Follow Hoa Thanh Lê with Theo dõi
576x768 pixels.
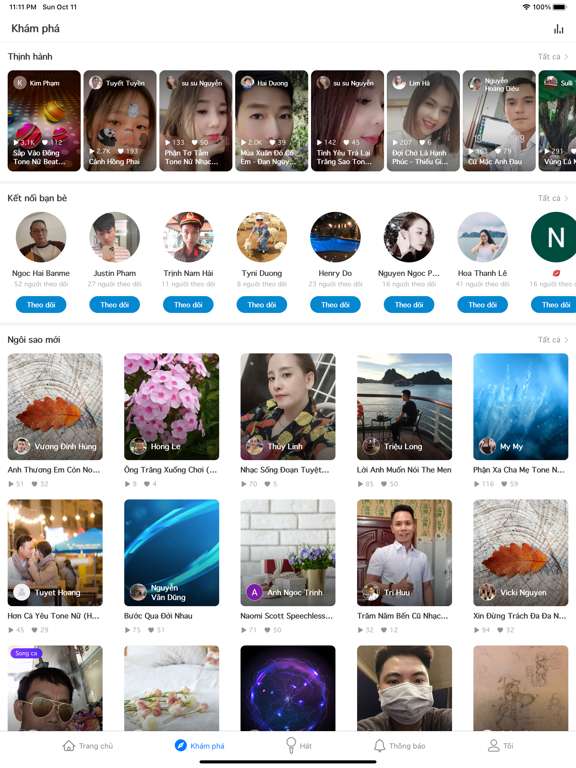(482, 305)
